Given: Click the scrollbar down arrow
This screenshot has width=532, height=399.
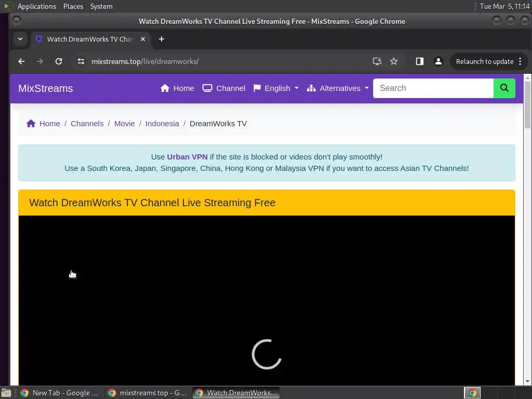Looking at the screenshot, I should point(527,382).
